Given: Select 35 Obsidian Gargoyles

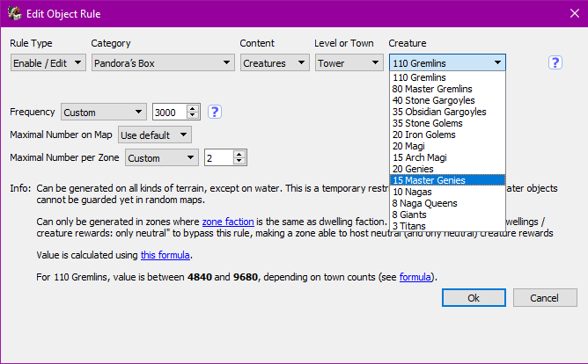Looking at the screenshot, I should point(447,112).
